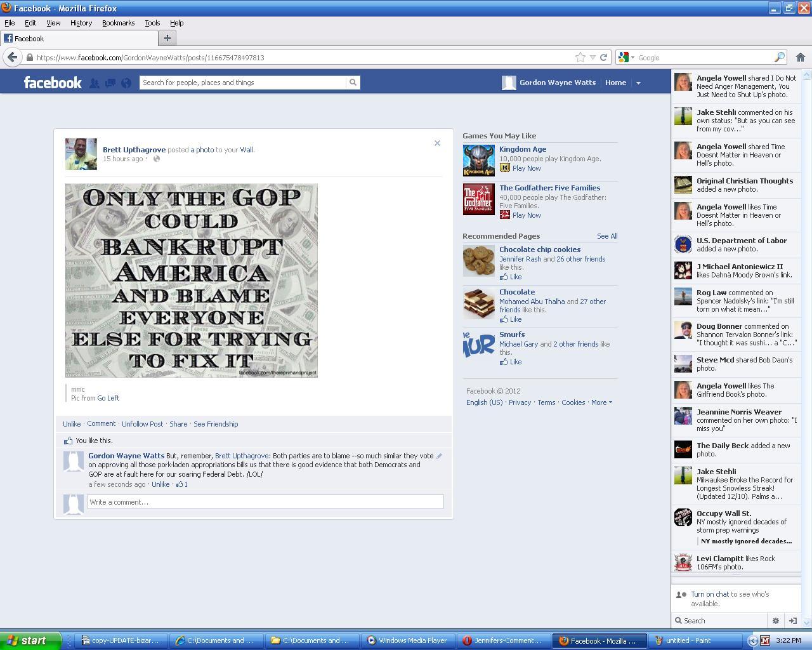812x650 pixels.
Task: Close the post with the X icon
Action: (x=437, y=143)
